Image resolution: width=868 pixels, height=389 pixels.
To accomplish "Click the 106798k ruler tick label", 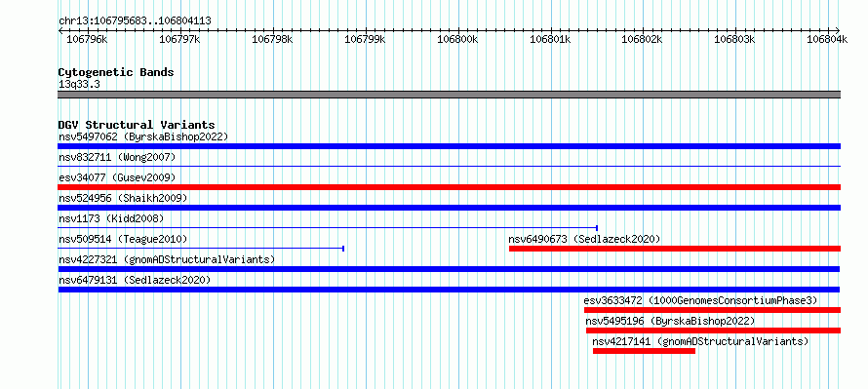I will coord(272,39).
